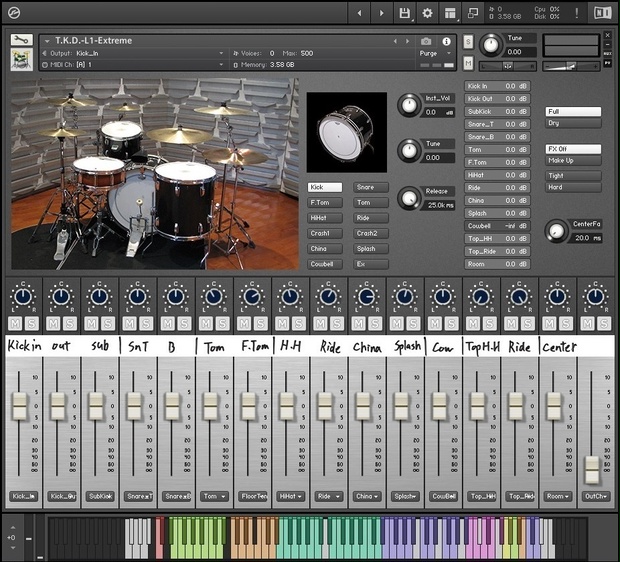The height and width of the screenshot is (562, 620).
Task: Click the warning exclamation icon in header
Action: pos(576,13)
